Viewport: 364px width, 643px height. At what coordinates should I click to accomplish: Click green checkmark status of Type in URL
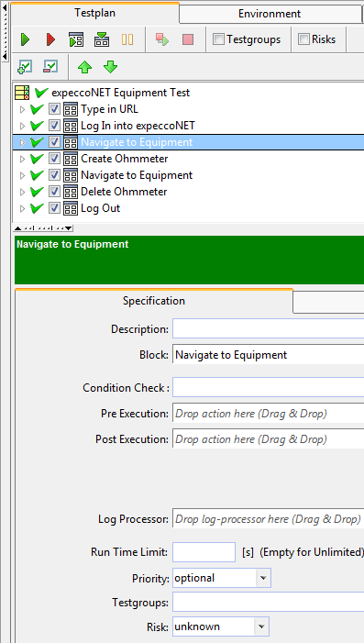37,109
